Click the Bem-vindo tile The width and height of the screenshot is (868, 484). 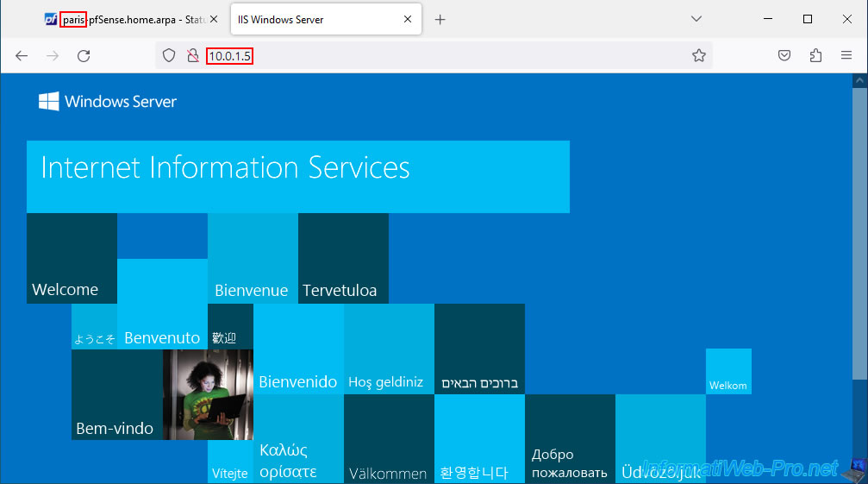click(x=117, y=395)
